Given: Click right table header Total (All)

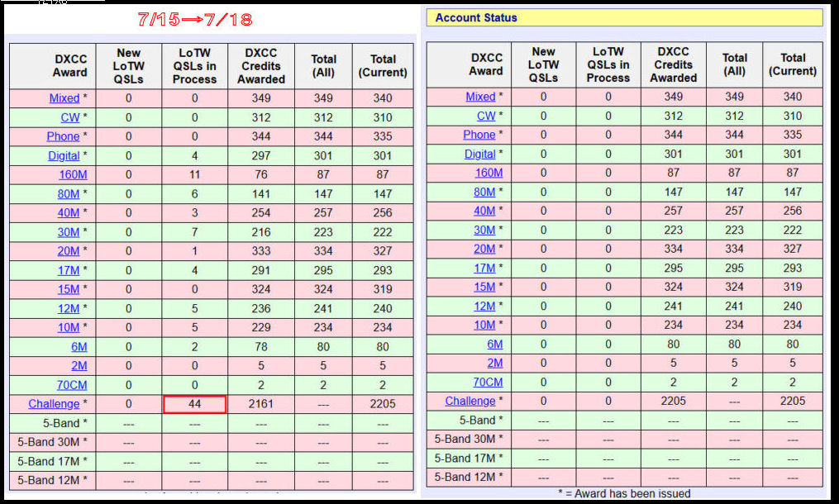Looking at the screenshot, I should 735,64.
